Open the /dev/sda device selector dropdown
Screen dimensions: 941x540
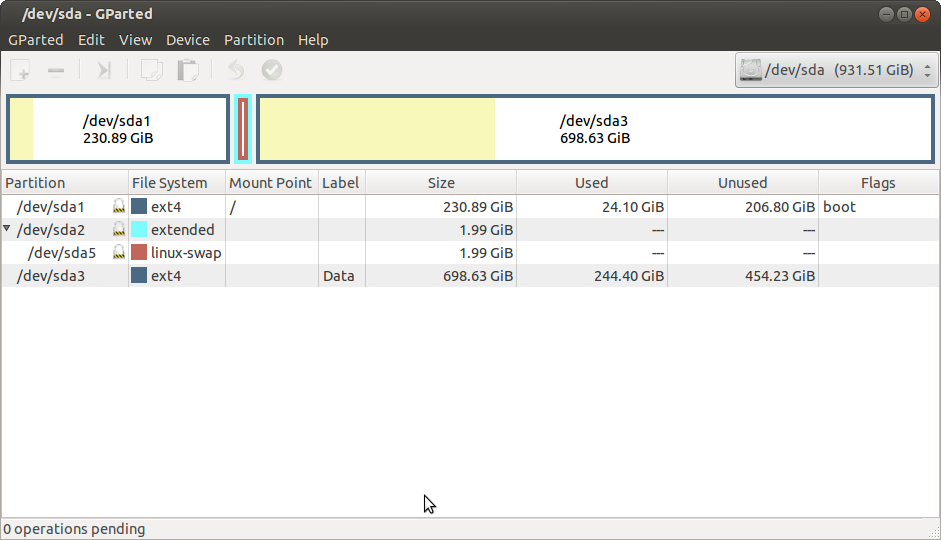coord(836,70)
